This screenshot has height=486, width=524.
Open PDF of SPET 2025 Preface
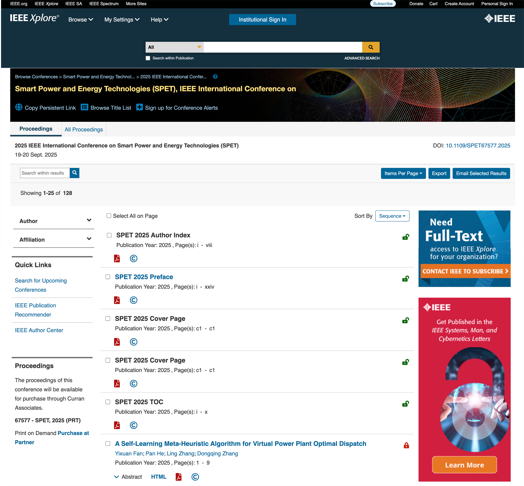[117, 300]
